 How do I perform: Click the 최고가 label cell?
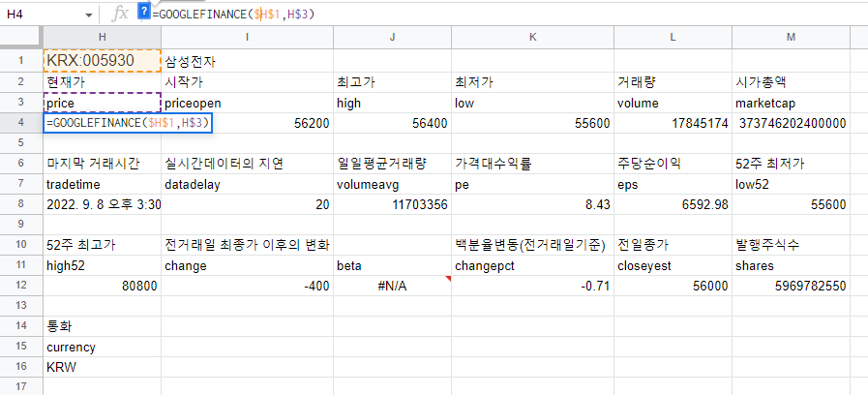[393, 82]
